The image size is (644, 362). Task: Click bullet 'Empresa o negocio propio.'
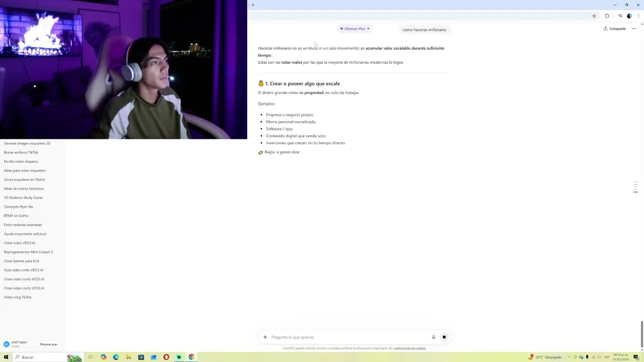[x=290, y=115]
